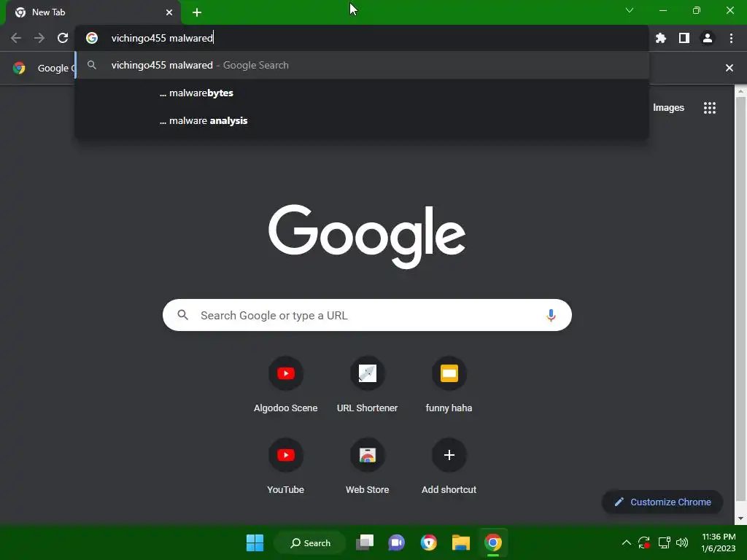
Task: Click the Chrome taskbar icon
Action: 493,542
